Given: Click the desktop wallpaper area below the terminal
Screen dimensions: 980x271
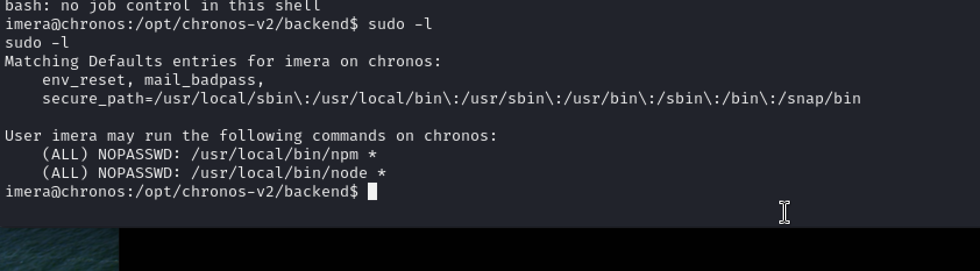Looking at the screenshot, I should click(59, 249).
